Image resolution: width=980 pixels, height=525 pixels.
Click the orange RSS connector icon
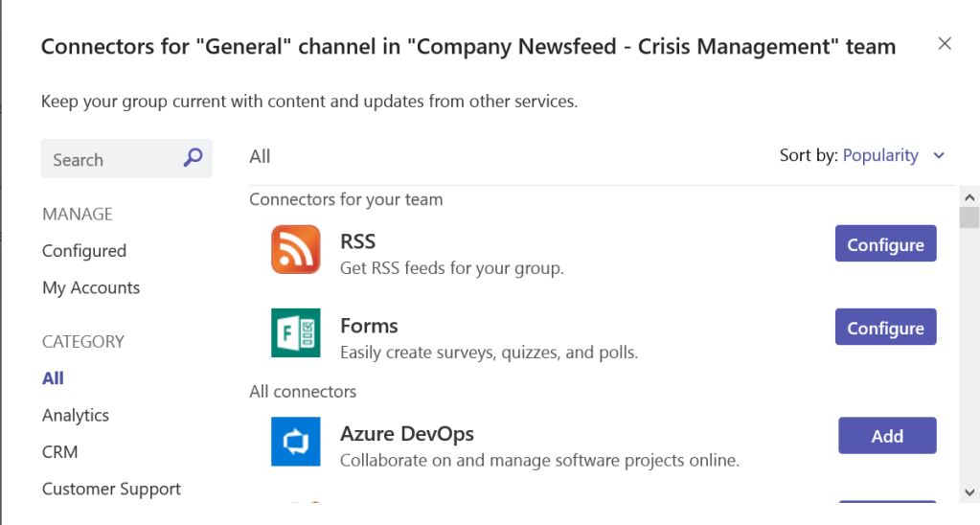coord(295,249)
